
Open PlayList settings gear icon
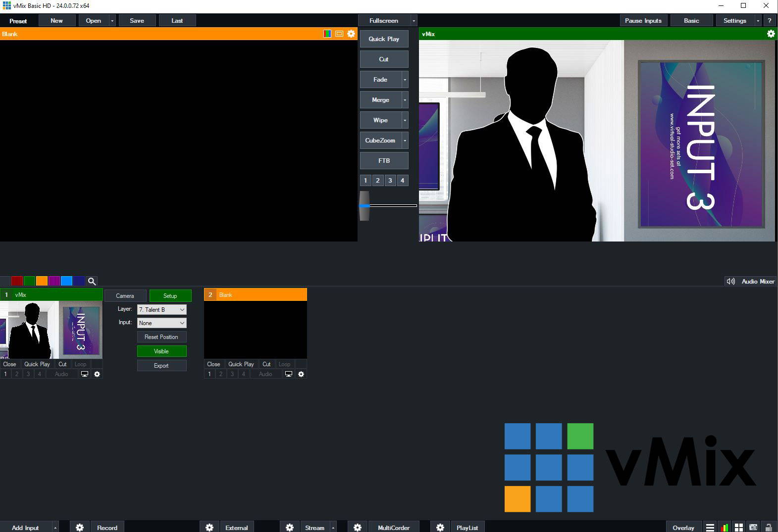click(440, 528)
